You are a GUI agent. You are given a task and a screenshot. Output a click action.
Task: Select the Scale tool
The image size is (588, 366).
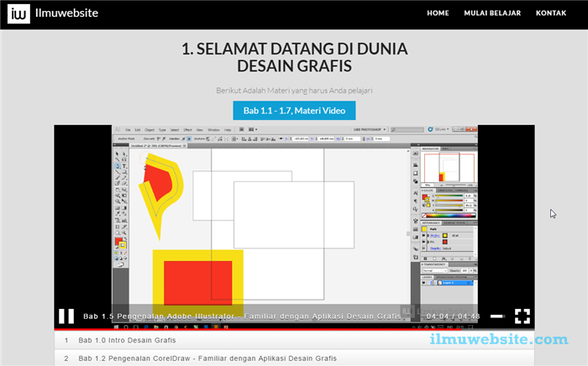[x=124, y=190]
